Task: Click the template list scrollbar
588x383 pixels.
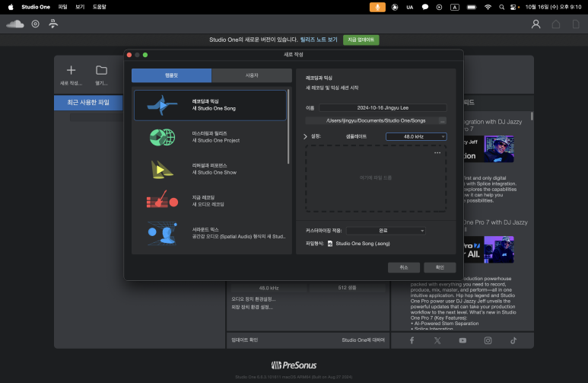Action: [288, 126]
